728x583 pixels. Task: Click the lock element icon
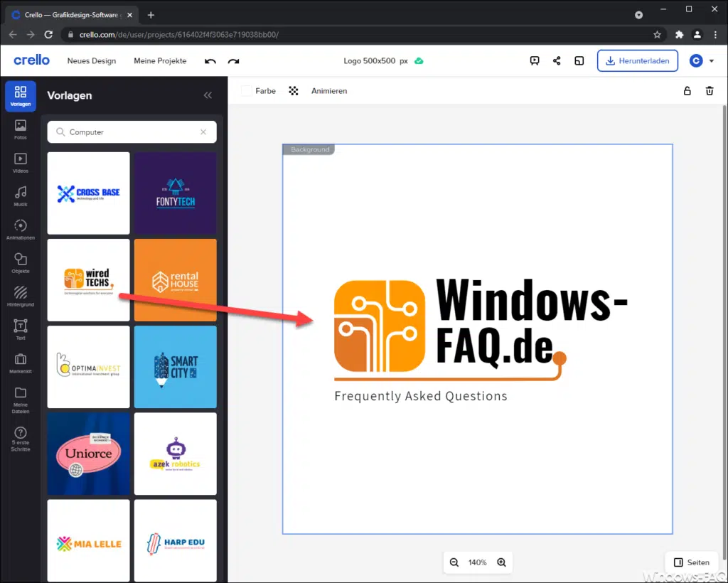[x=687, y=91]
